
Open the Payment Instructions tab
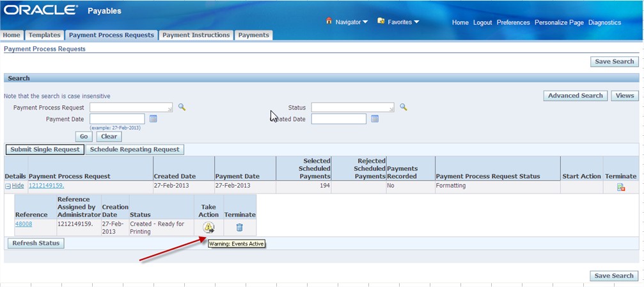coord(196,35)
